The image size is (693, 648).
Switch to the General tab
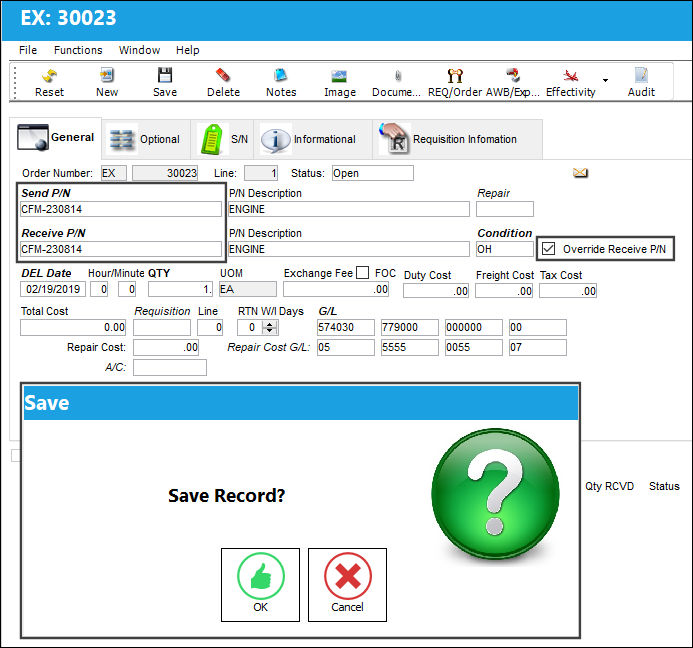coord(56,138)
